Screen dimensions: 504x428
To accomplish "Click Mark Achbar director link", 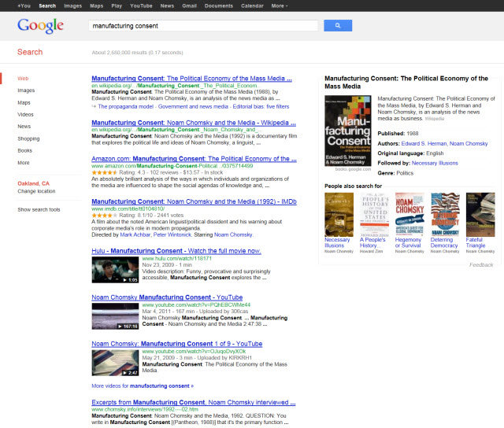I will click(135, 234).
